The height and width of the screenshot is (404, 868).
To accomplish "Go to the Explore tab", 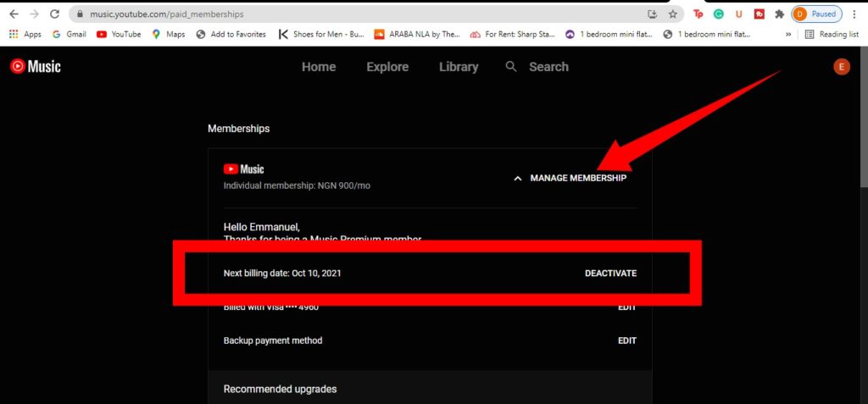I will (387, 67).
